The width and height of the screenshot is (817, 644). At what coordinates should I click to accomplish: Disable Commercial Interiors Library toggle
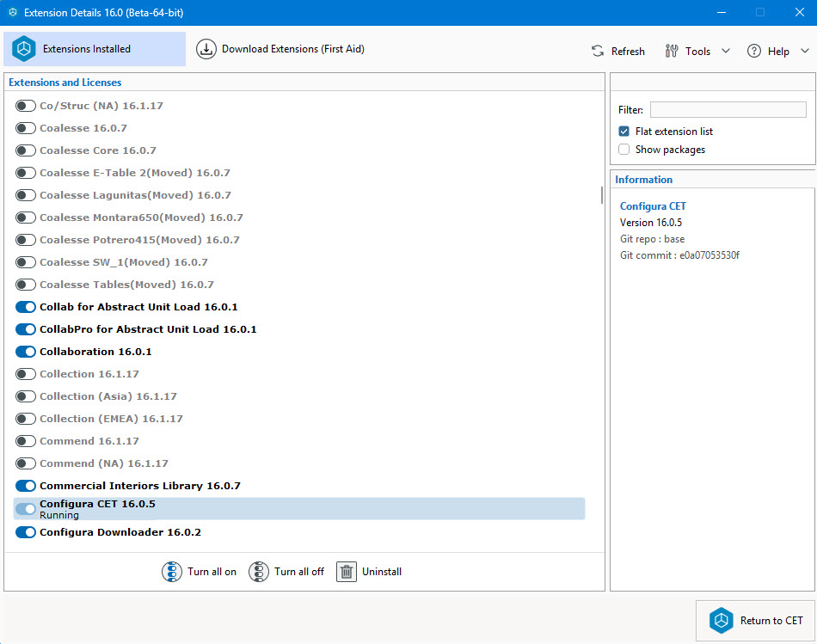[x=26, y=486]
